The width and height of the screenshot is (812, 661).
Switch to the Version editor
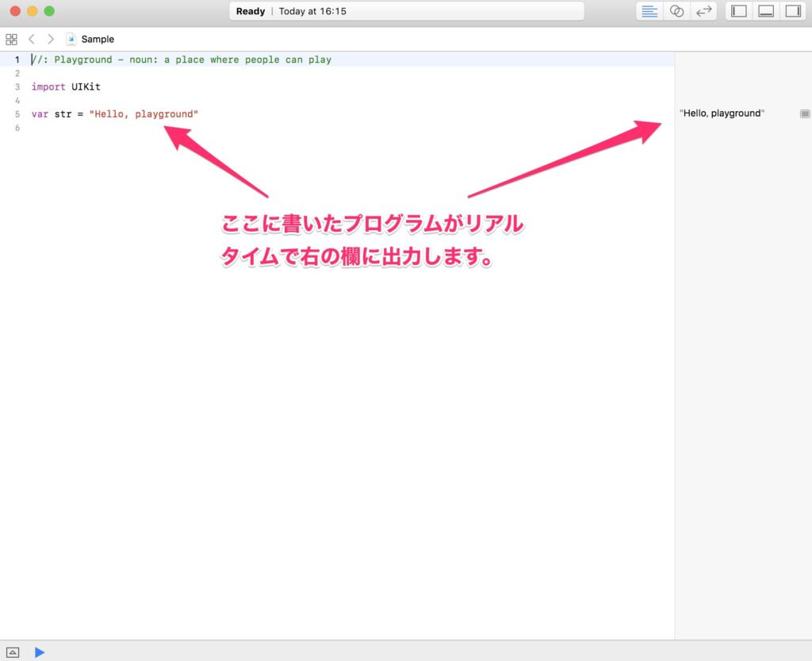[704, 11]
